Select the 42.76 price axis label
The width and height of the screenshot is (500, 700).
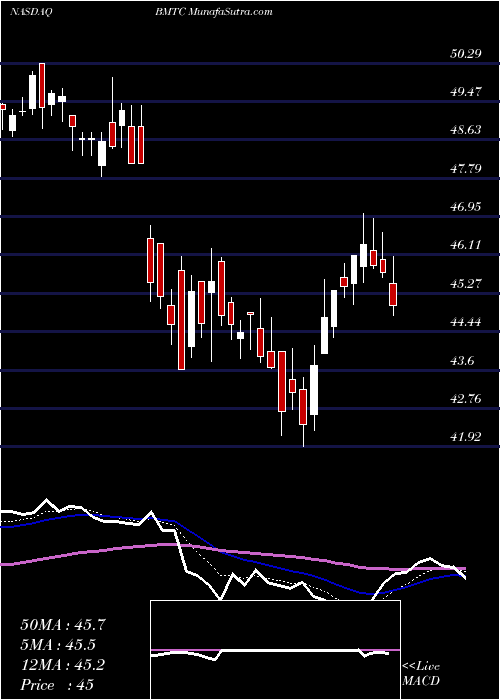pyautogui.click(x=467, y=398)
